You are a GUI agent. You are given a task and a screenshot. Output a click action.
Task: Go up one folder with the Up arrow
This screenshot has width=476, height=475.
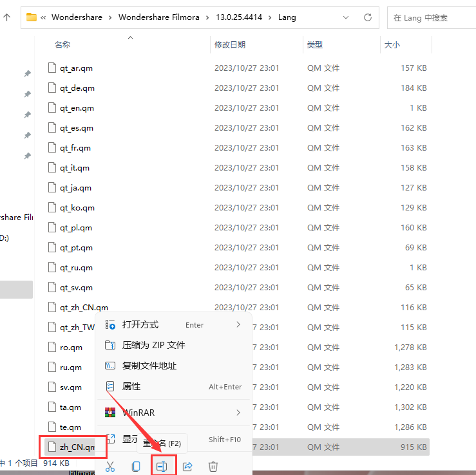pyautogui.click(x=6, y=17)
